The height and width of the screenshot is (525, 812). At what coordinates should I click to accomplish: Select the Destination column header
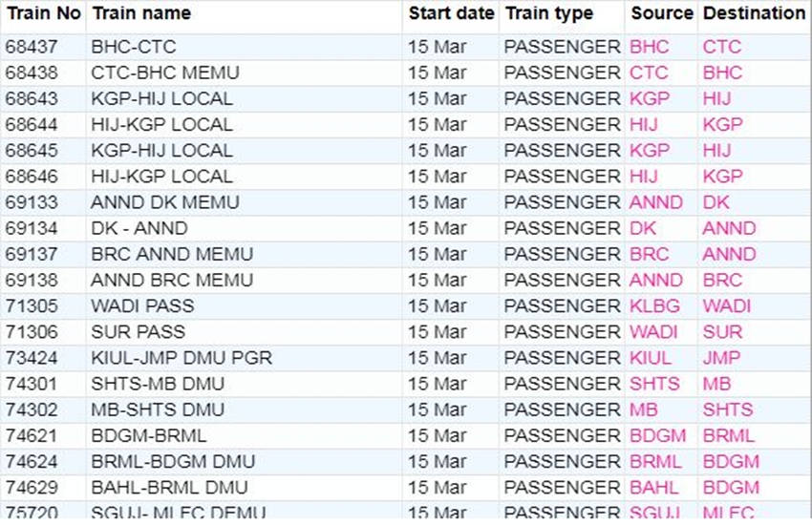(x=754, y=13)
